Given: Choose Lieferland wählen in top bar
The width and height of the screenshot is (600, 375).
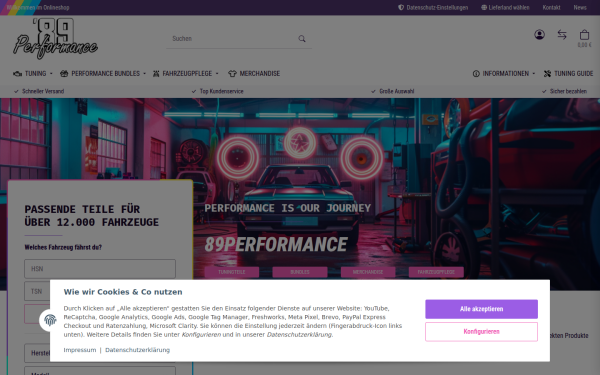Looking at the screenshot, I should 505,7.
